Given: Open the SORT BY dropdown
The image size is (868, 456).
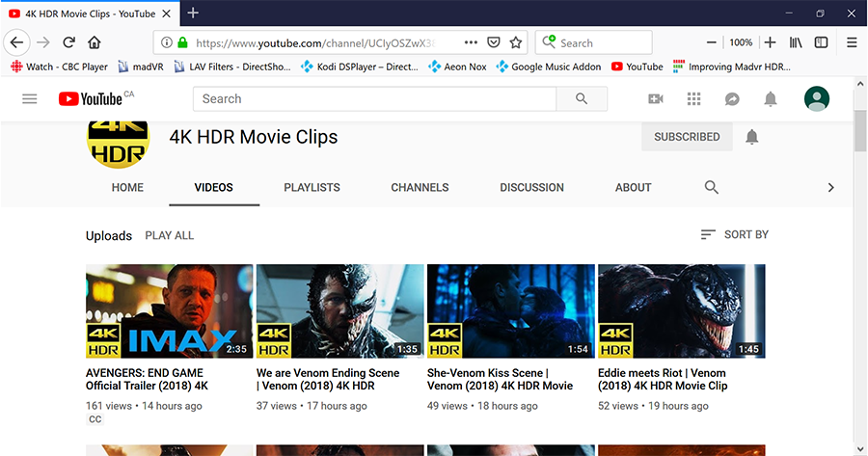Looking at the screenshot, I should point(735,234).
